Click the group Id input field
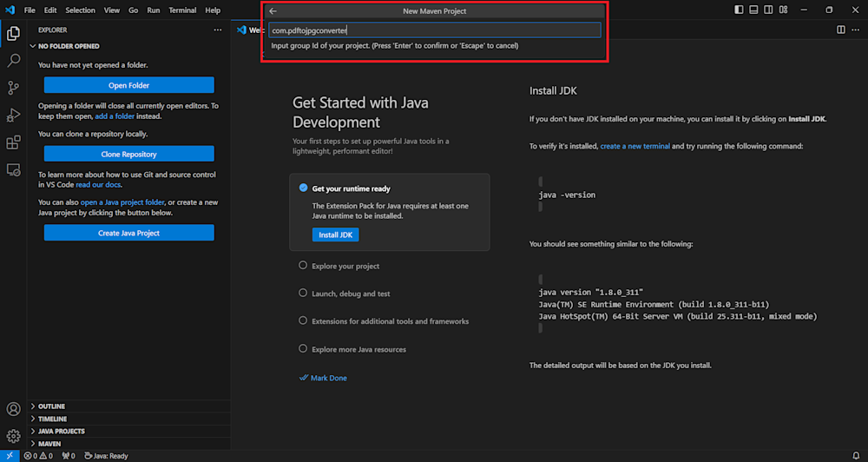868x462 pixels. pyautogui.click(x=435, y=30)
